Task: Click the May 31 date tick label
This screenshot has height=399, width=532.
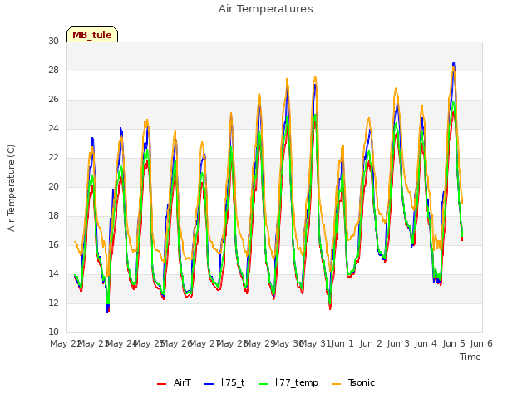Action: pyautogui.click(x=315, y=343)
